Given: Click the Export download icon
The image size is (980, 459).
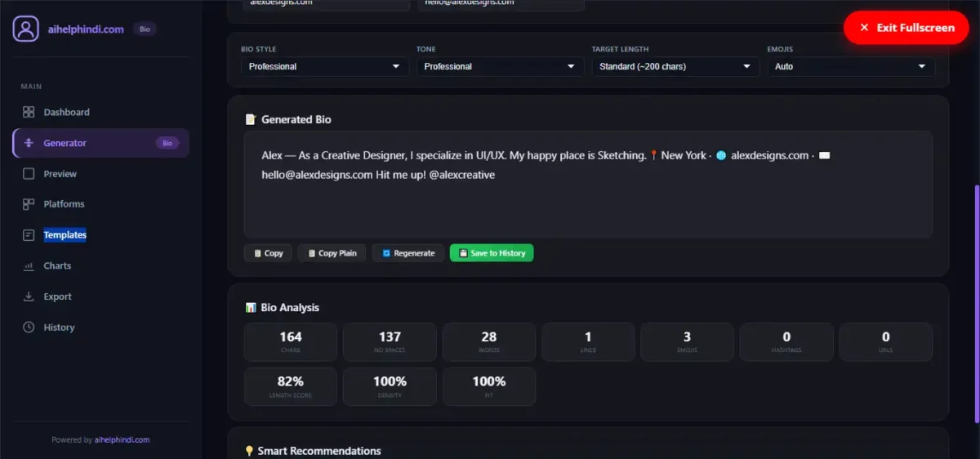Looking at the screenshot, I should 29,296.
